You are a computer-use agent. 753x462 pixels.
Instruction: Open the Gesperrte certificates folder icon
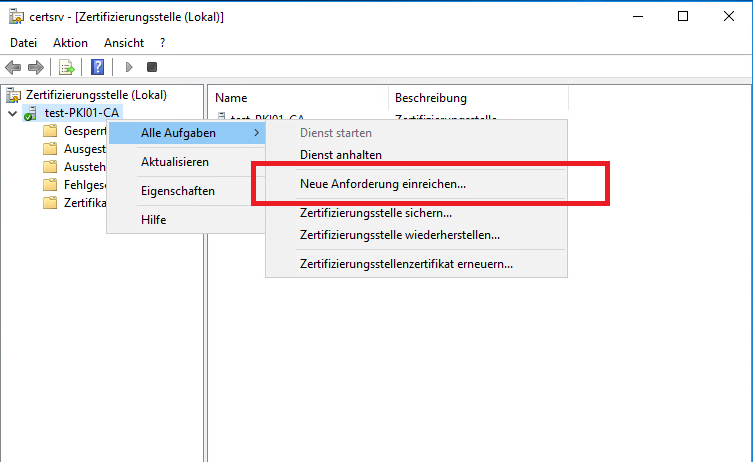50,131
